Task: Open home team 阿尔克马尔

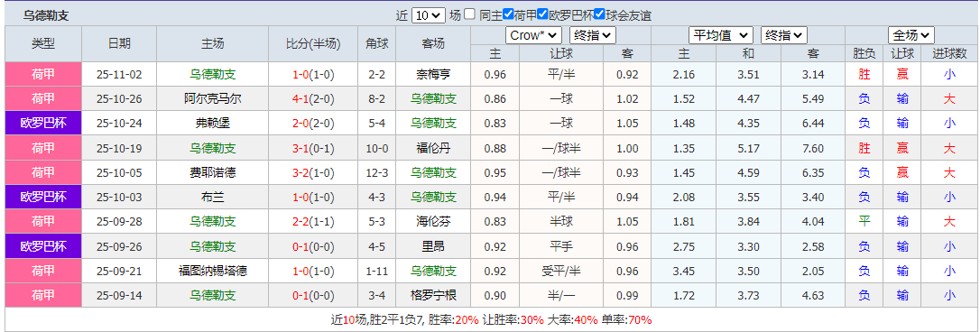Action: point(213,98)
